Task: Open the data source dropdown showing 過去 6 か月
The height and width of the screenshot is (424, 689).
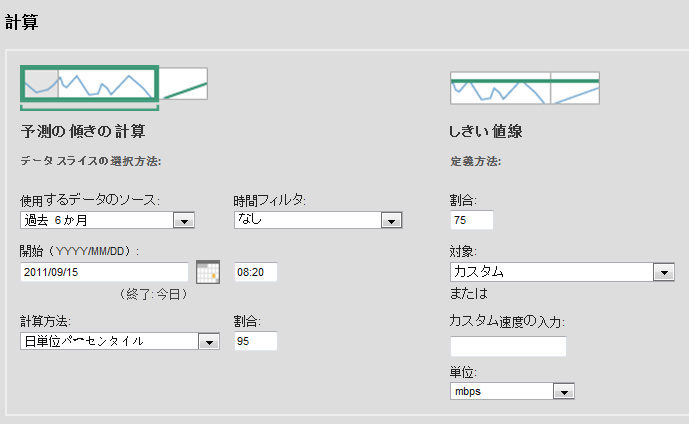Action: click(x=107, y=221)
